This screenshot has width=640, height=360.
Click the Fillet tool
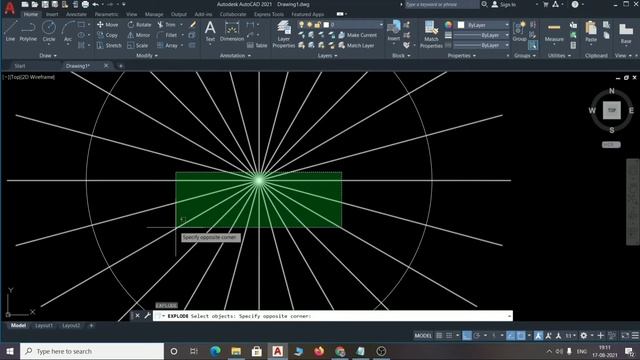click(167, 35)
